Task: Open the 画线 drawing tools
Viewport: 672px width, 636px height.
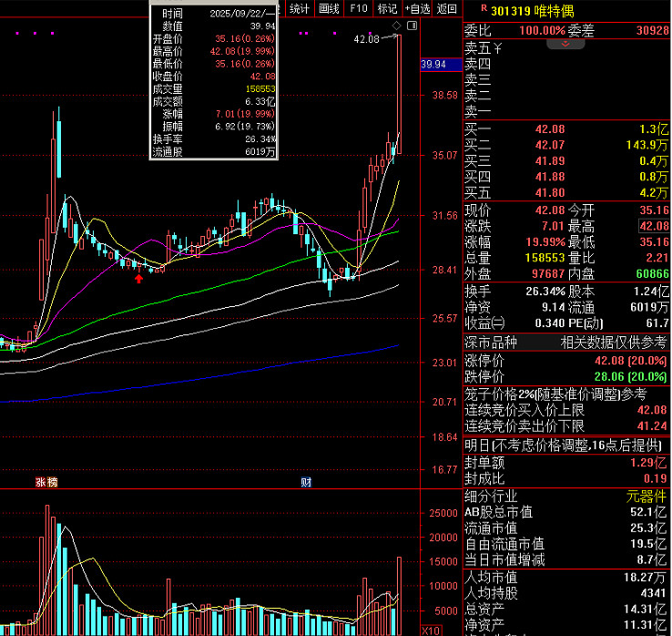Action: click(329, 9)
